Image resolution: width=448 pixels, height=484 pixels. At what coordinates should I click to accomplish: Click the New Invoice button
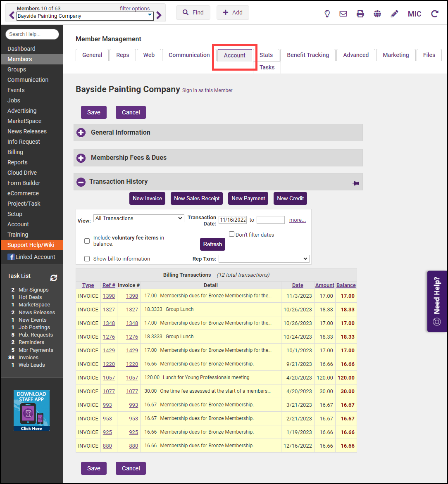(x=147, y=198)
